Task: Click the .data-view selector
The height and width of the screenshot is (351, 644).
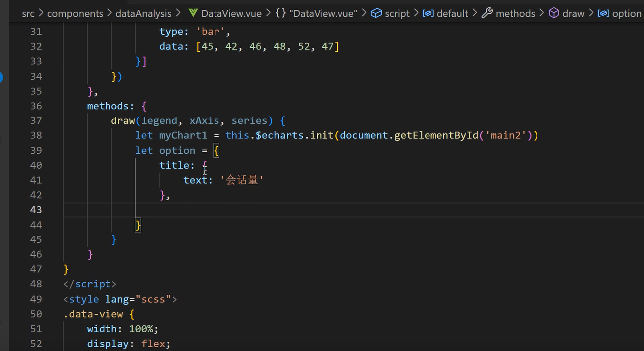Action: point(93,314)
